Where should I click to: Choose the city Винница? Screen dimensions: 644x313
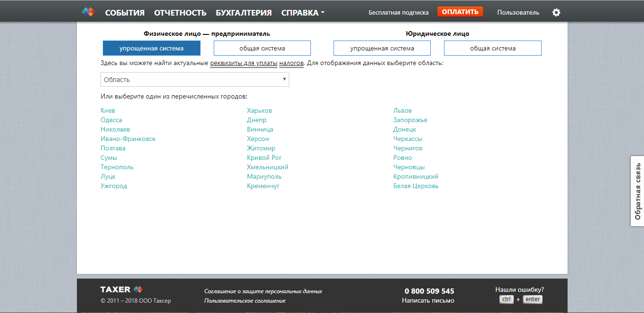click(x=260, y=129)
